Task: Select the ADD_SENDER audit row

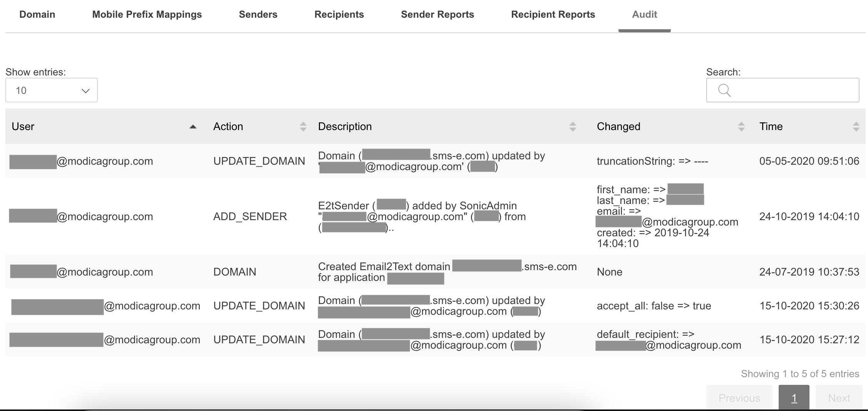Action: 250,216
